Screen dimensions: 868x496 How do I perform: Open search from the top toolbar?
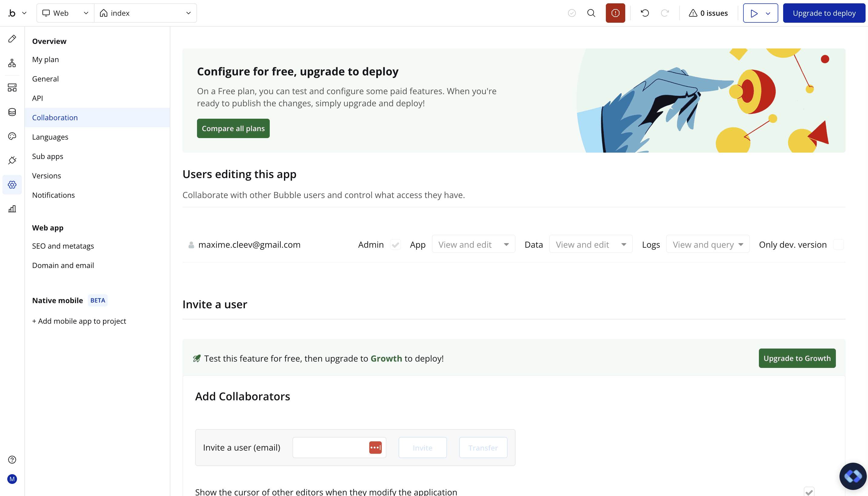pos(591,13)
